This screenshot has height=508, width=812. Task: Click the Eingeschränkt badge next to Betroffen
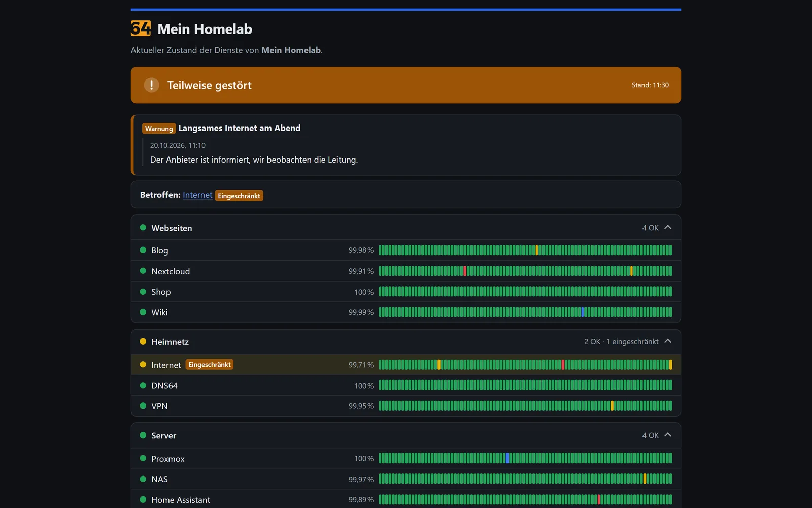click(239, 196)
